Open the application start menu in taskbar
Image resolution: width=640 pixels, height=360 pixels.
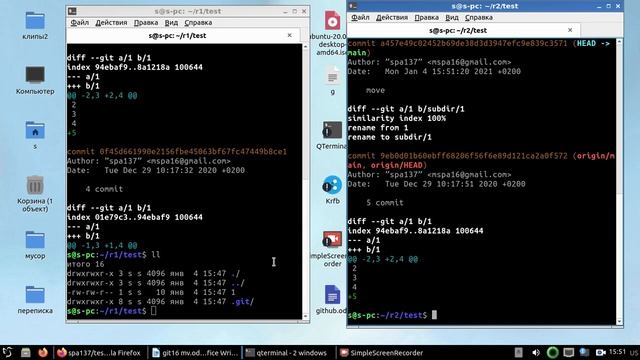click(x=7, y=352)
